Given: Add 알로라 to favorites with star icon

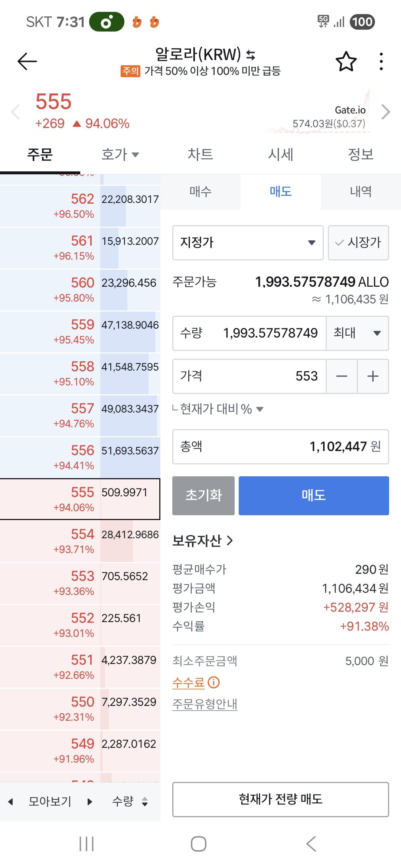Looking at the screenshot, I should (346, 61).
